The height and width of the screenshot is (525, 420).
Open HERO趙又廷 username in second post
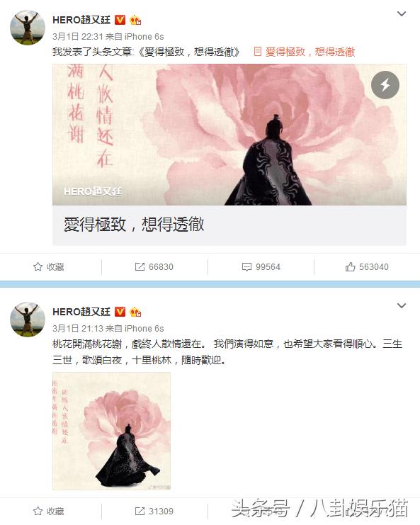point(81,312)
